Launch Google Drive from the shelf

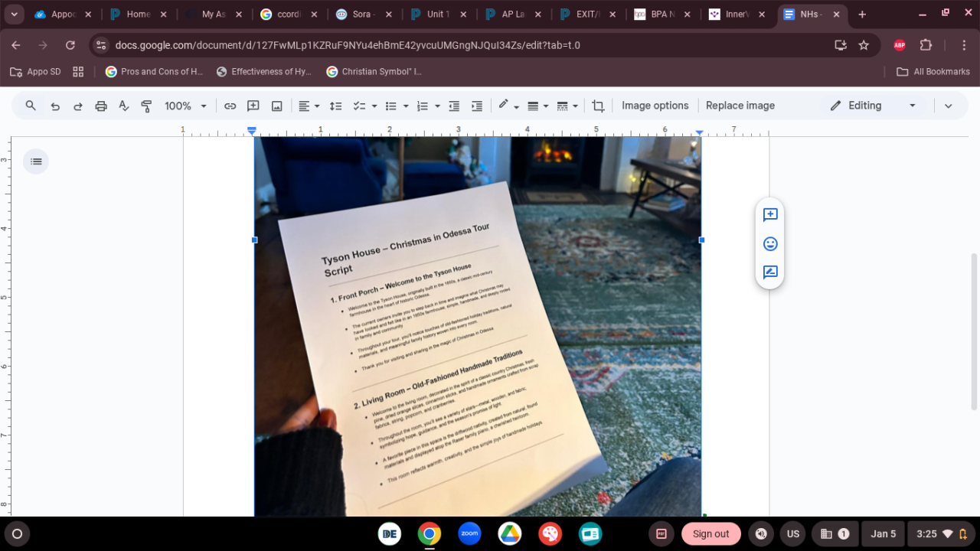tap(510, 533)
